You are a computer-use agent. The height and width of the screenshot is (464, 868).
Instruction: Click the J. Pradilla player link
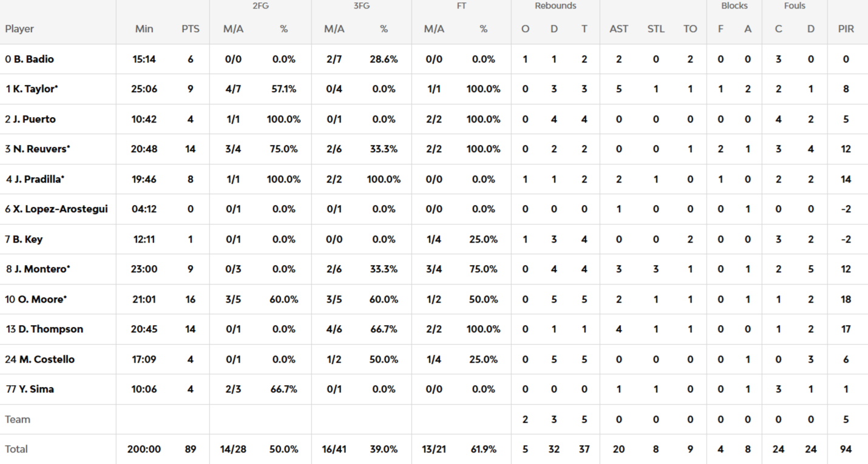[x=39, y=180]
